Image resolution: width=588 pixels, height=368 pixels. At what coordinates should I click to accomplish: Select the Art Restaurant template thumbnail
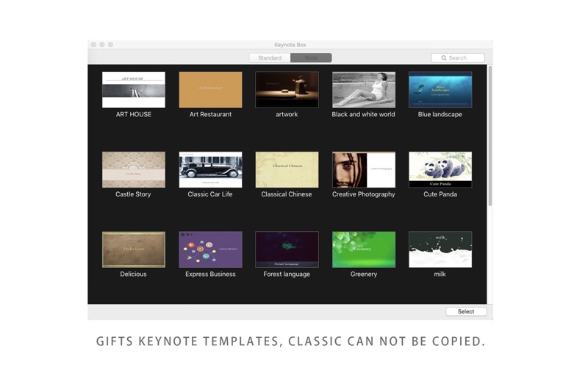pos(210,90)
